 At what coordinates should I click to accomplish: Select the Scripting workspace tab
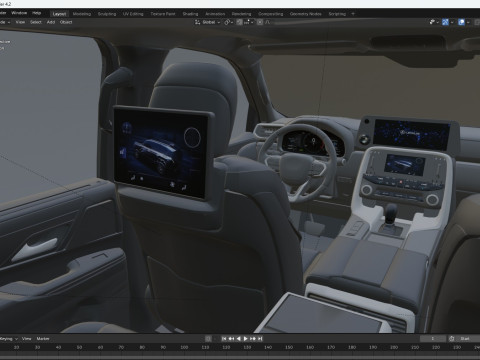coord(337,14)
